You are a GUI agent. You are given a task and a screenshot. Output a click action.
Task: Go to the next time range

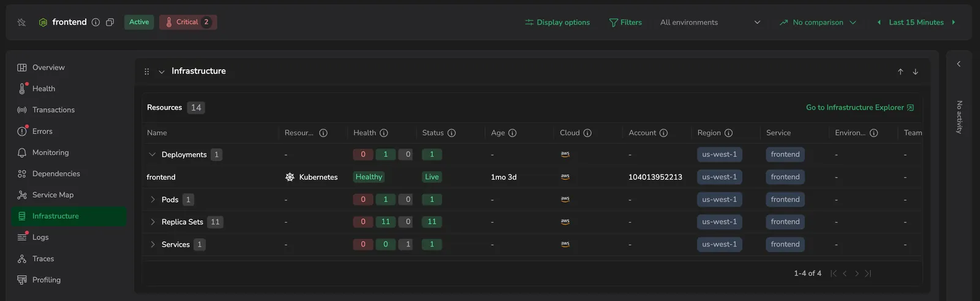point(953,22)
